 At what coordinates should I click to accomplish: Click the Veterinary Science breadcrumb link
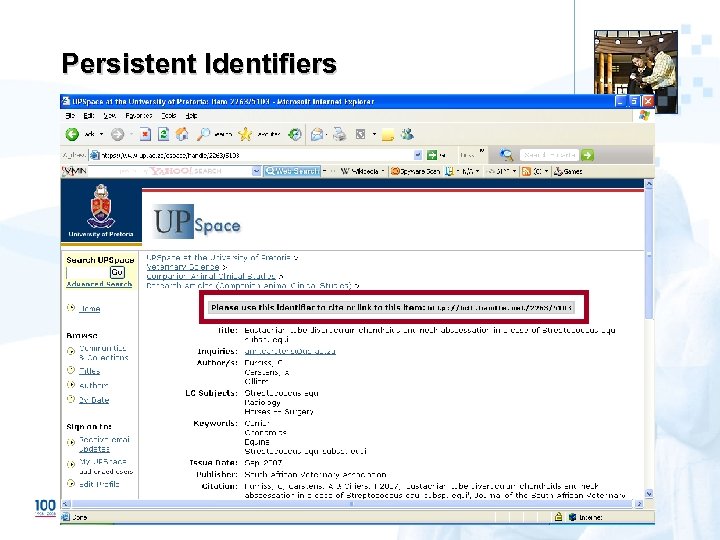pyautogui.click(x=183, y=267)
